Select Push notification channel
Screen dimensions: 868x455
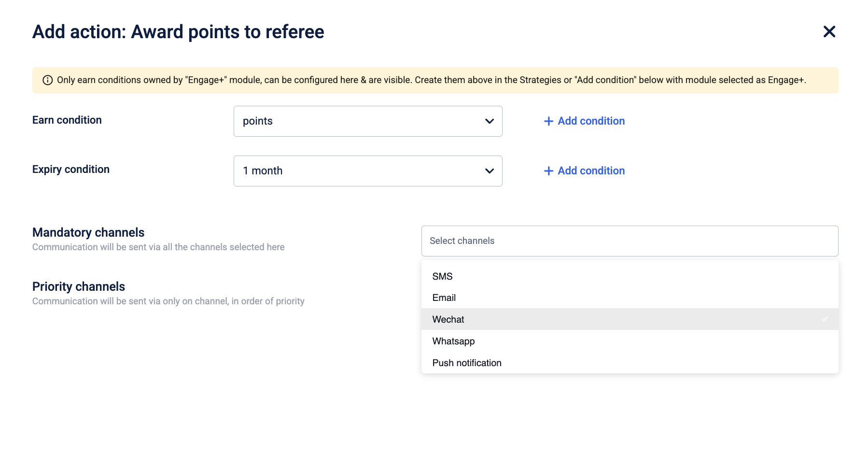coord(630,363)
